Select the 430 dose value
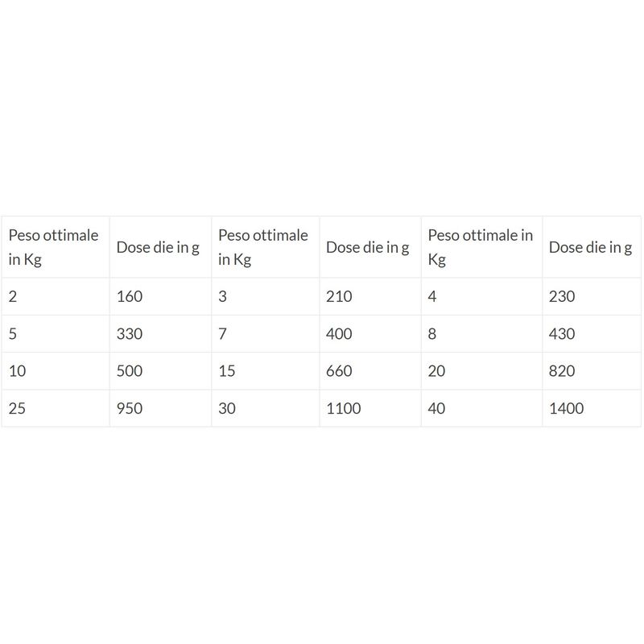This screenshot has height=644, width=644. (x=562, y=333)
